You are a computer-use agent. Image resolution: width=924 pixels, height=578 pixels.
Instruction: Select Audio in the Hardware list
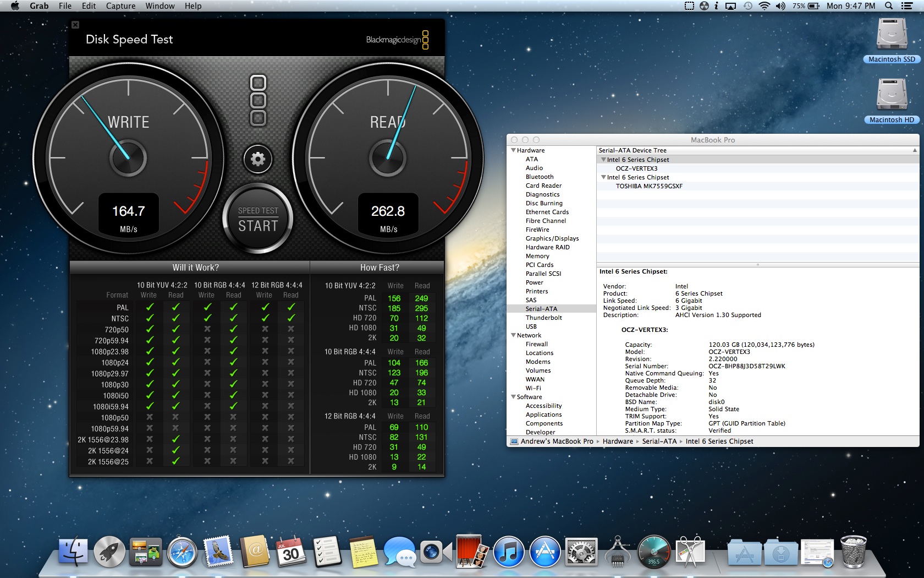534,168
